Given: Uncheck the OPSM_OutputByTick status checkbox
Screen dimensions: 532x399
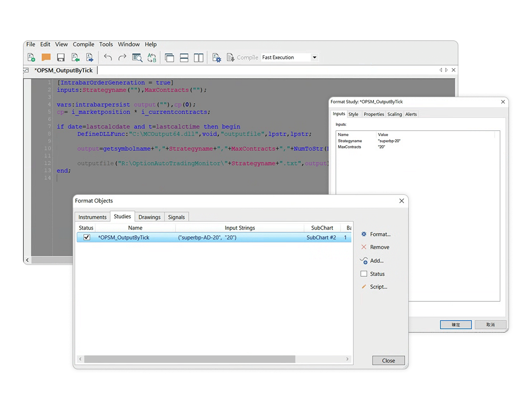Looking at the screenshot, I should pos(86,237).
